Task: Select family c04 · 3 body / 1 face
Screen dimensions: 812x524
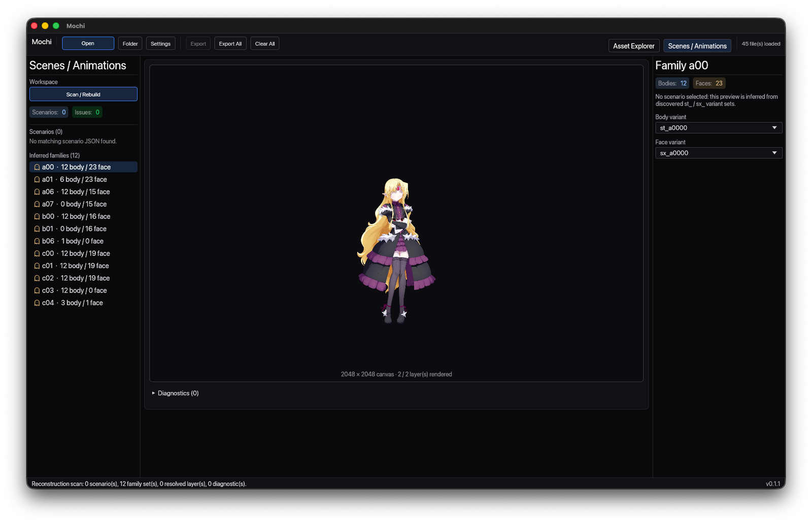Action: click(83, 303)
